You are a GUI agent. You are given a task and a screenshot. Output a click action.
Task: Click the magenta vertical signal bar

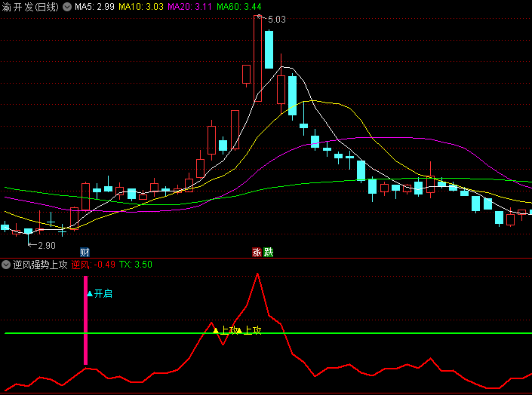tap(85, 320)
